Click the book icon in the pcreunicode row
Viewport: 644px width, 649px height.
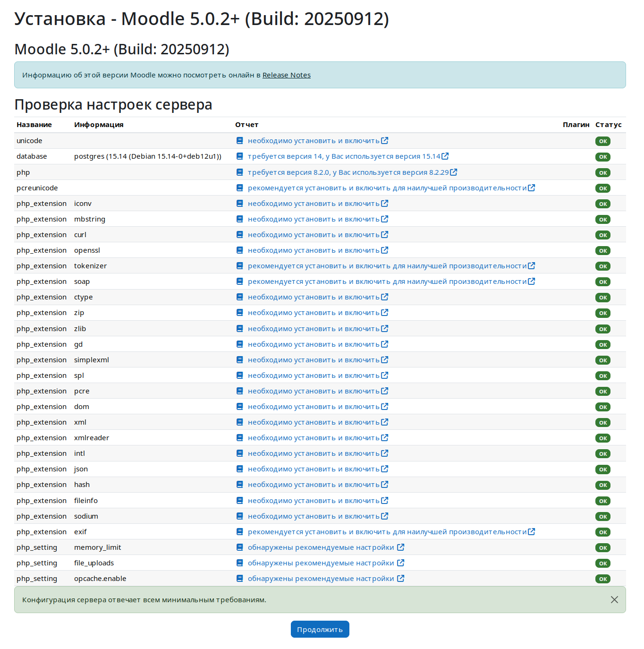240,188
